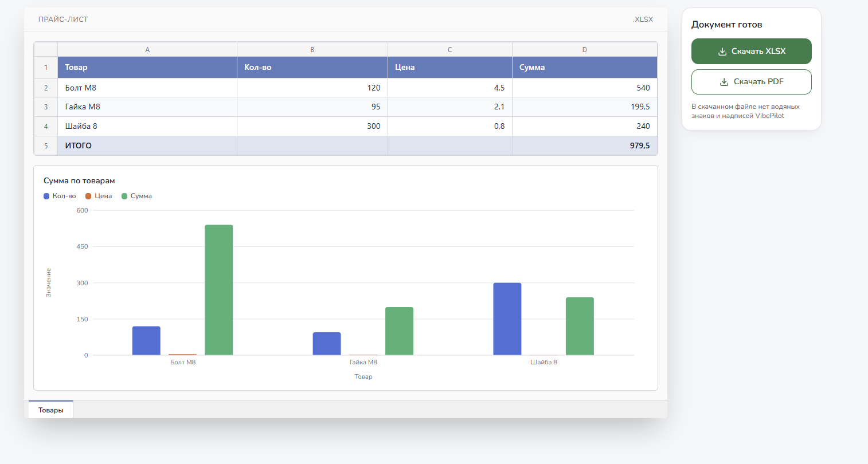Toggle the Сумма legend series
Viewport: 868px width, 464px height.
tap(136, 196)
